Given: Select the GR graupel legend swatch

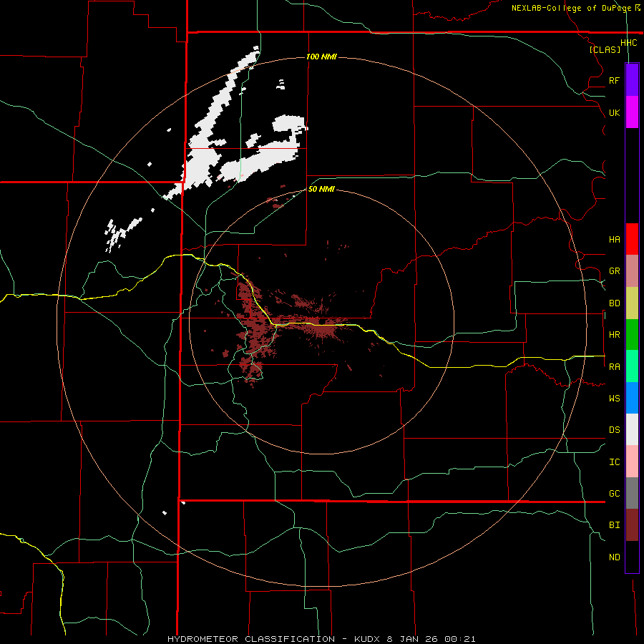Looking at the screenshot, I should pyautogui.click(x=632, y=271).
